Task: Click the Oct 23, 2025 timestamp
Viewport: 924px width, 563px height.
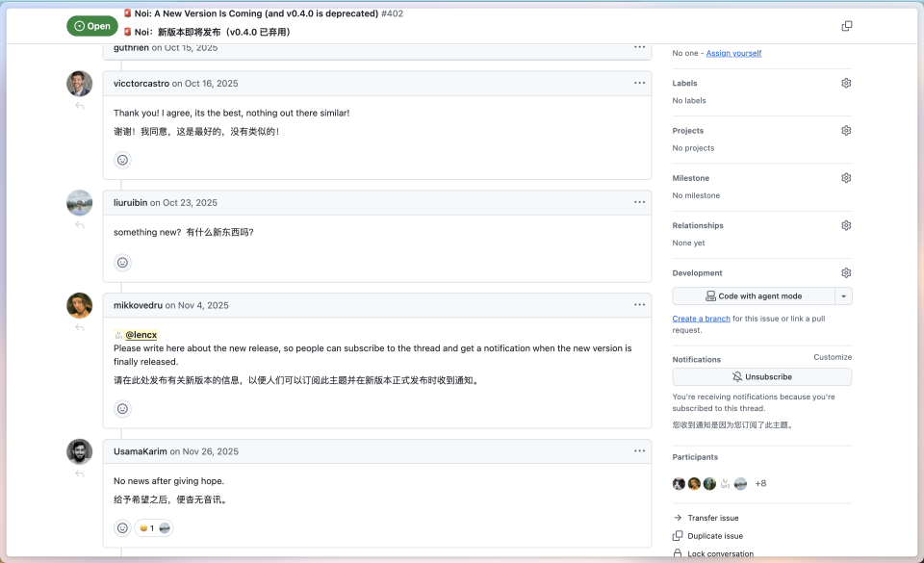Action: pos(190,203)
